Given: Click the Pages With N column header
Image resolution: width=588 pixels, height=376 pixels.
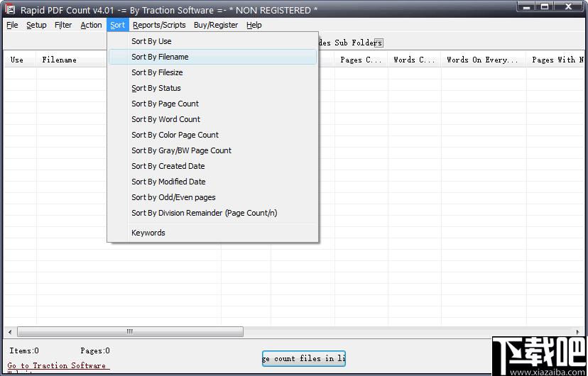Looking at the screenshot, I should [557, 60].
